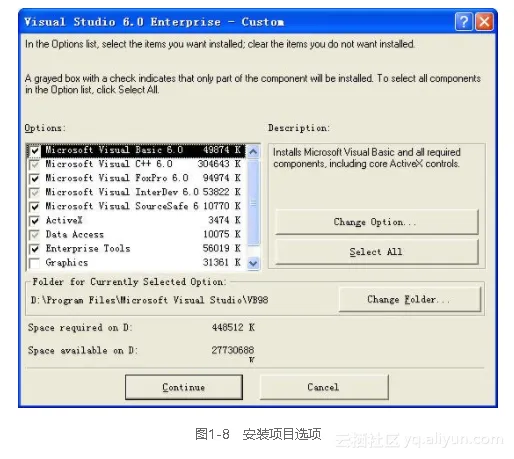Click the 448512 K space required value

click(233, 327)
